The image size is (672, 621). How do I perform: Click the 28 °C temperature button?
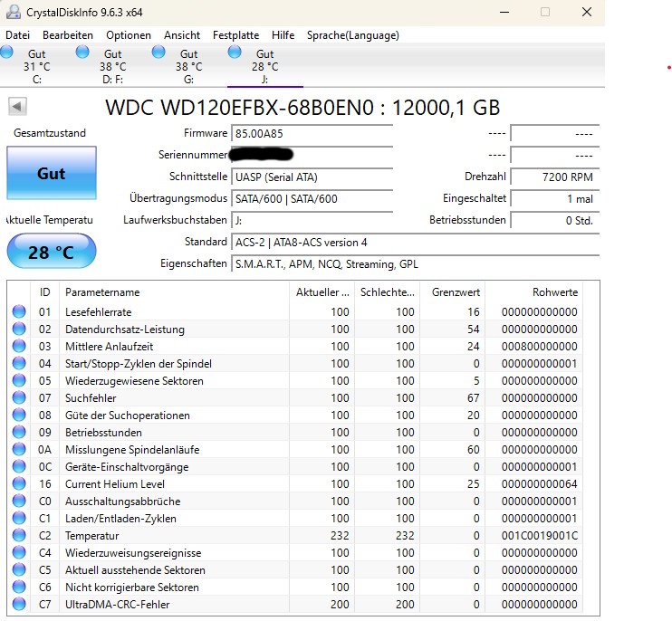click(x=52, y=252)
